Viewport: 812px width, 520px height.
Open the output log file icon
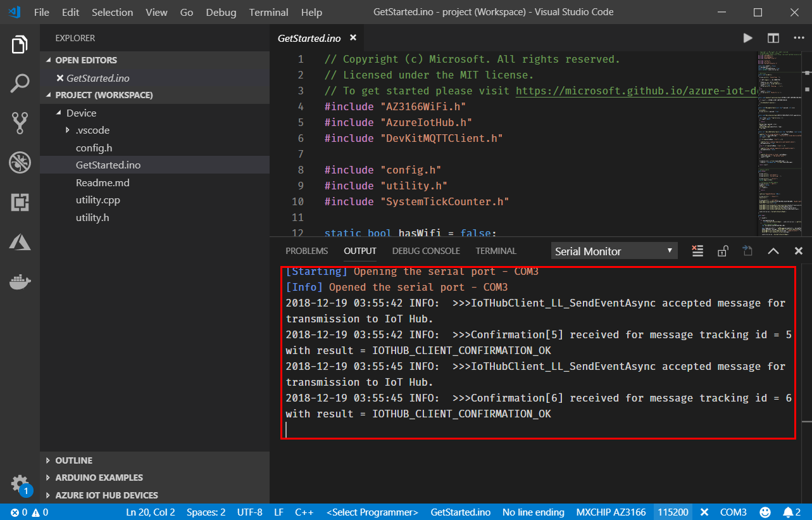[x=747, y=251]
